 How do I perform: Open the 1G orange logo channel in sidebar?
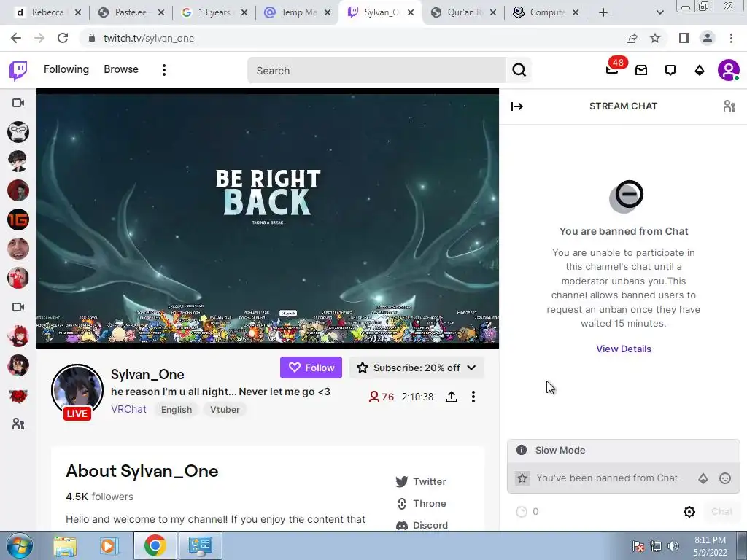click(18, 219)
